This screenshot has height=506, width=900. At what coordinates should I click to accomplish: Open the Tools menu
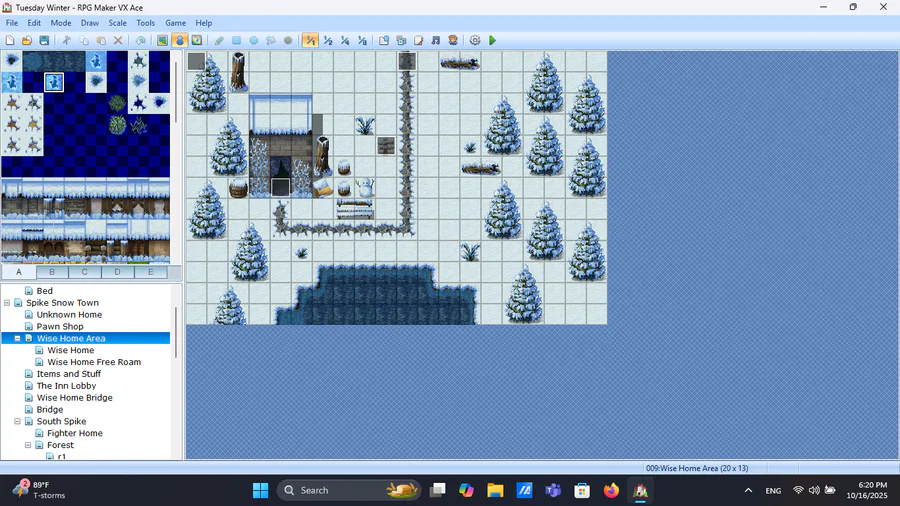point(145,23)
